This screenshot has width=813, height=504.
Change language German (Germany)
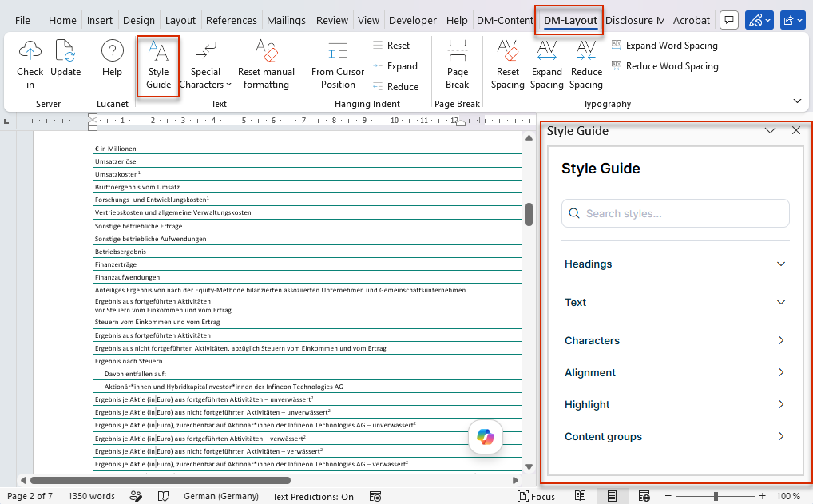tap(221, 496)
